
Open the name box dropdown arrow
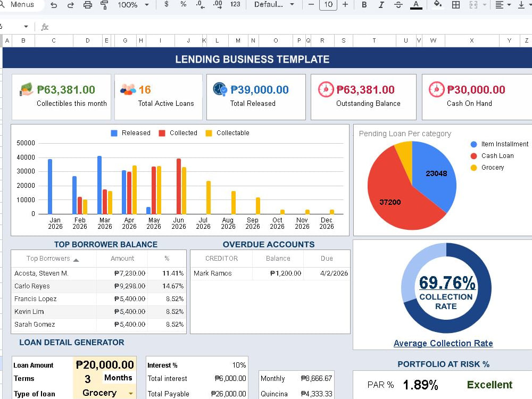click(26, 27)
